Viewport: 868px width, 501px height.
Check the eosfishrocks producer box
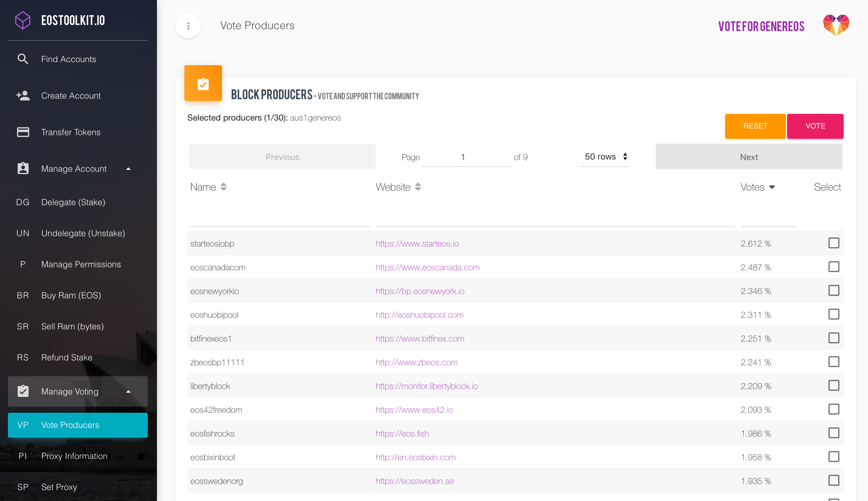pyautogui.click(x=834, y=433)
